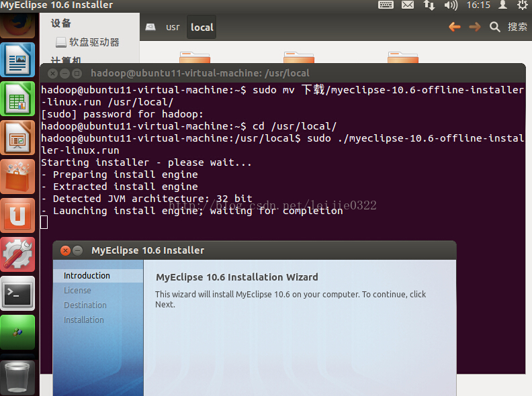The width and height of the screenshot is (532, 396).
Task: Open the Trash in the launcher
Action: point(17,377)
